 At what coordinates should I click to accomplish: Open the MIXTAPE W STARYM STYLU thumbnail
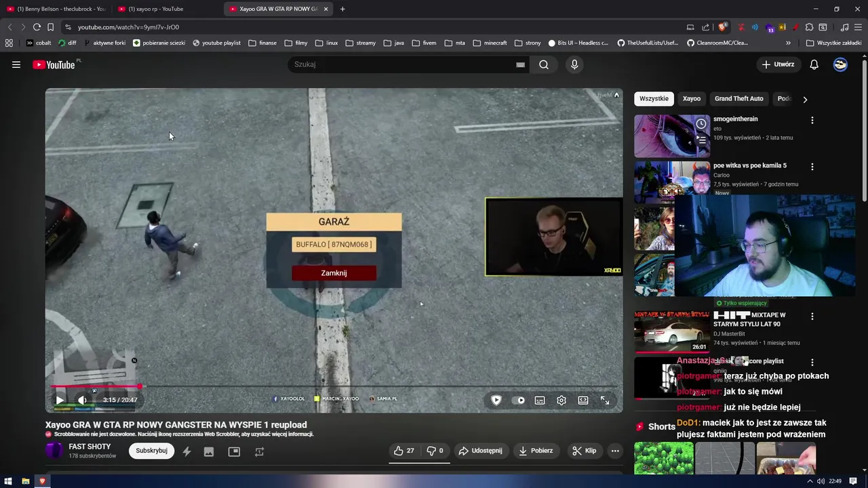672,332
